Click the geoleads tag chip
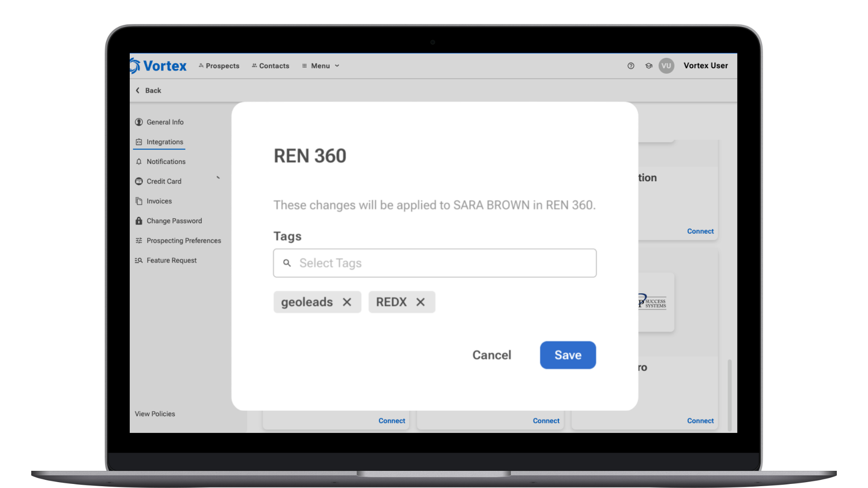The image size is (868, 488). click(317, 302)
